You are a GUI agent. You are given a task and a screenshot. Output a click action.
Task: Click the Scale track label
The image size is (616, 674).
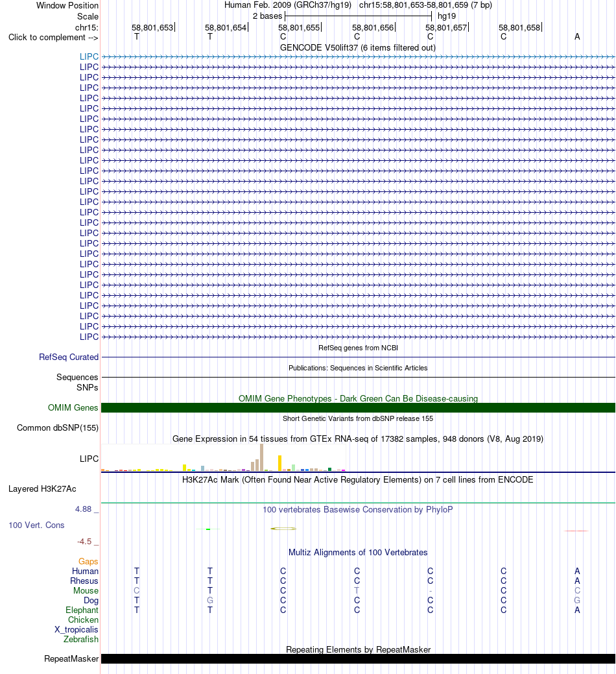pyautogui.click(x=88, y=16)
